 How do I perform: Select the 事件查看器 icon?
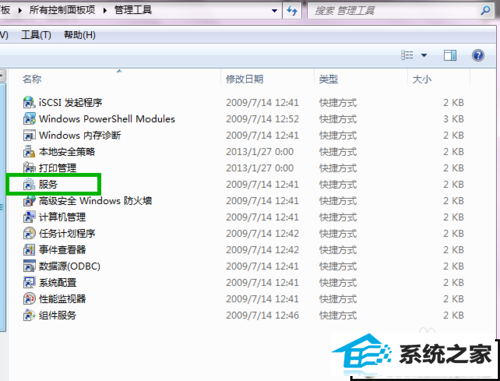pyautogui.click(x=29, y=250)
